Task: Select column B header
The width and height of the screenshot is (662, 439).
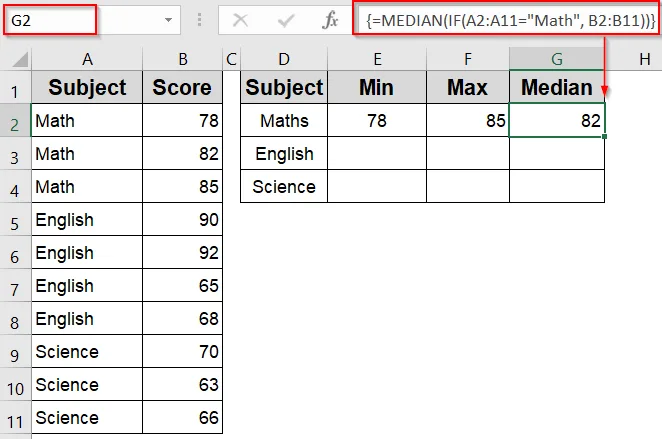Action: pos(182,59)
